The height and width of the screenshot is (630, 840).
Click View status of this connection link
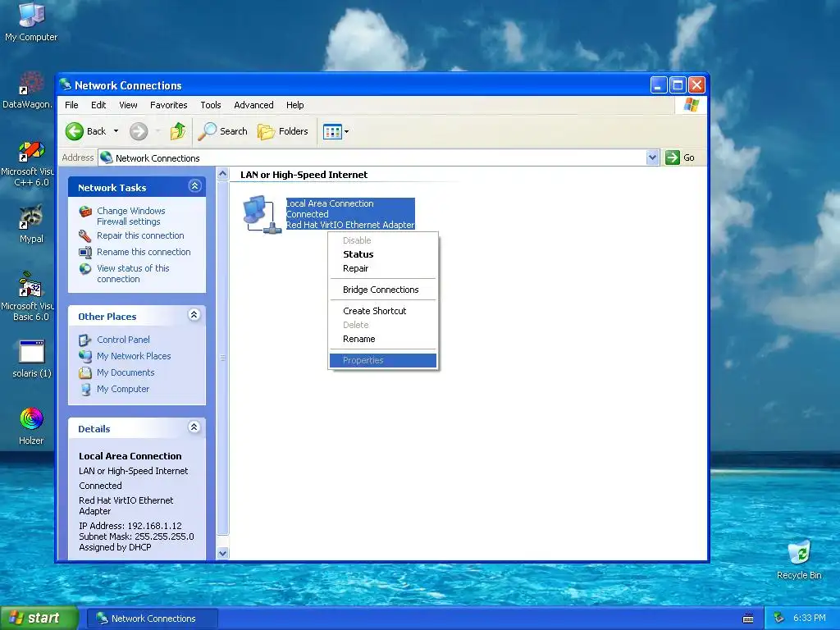(x=133, y=274)
